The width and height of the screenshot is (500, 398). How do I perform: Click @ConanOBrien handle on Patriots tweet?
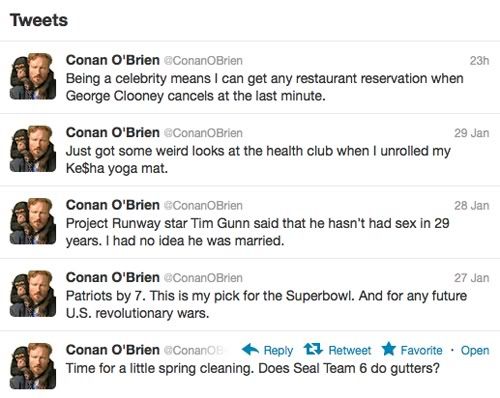click(x=203, y=278)
